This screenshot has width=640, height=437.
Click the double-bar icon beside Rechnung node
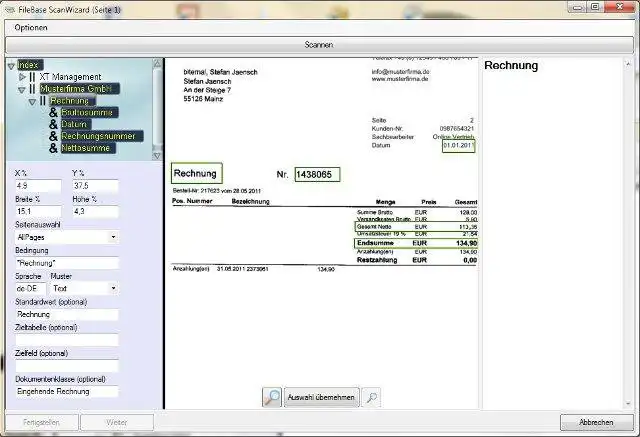tap(43, 100)
